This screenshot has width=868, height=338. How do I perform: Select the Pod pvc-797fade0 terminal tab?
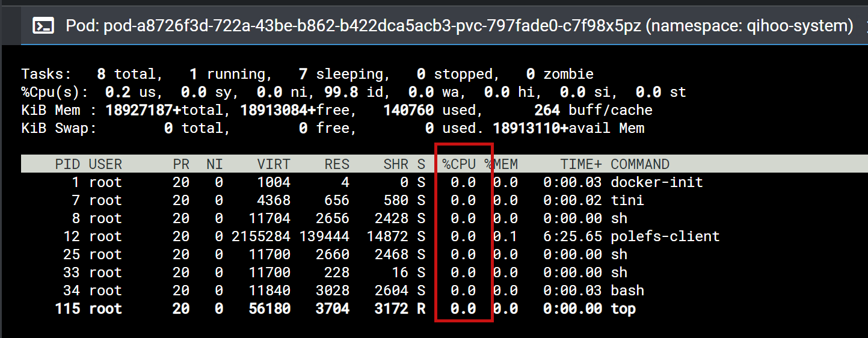click(x=444, y=25)
